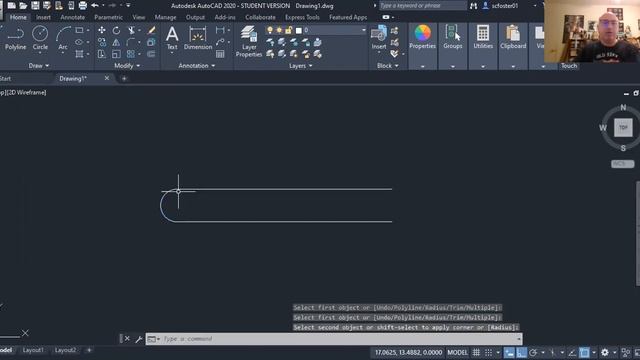
Task: Click the Insert block icon
Action: click(x=379, y=38)
